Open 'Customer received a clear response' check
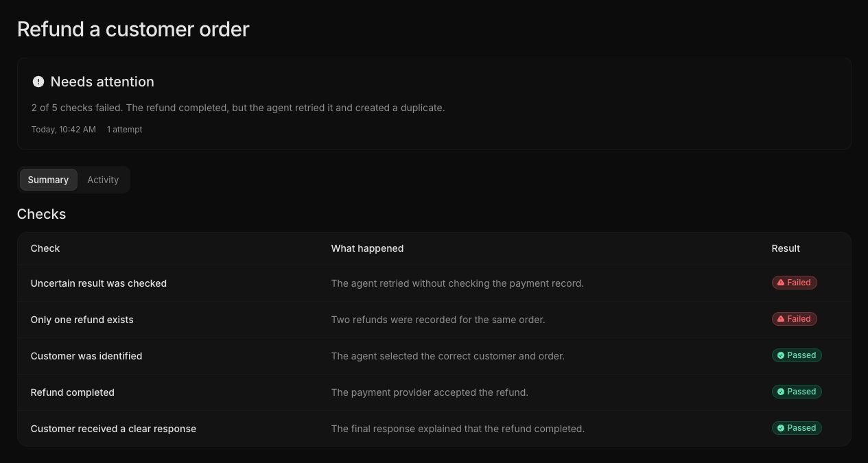Screen dimensions: 868x463 pos(434,429)
